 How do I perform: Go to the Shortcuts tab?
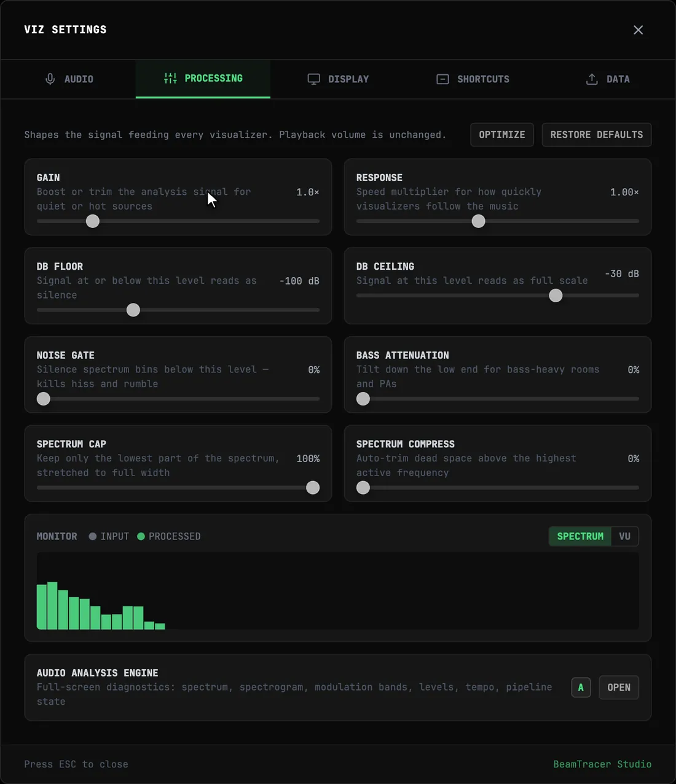click(x=473, y=79)
